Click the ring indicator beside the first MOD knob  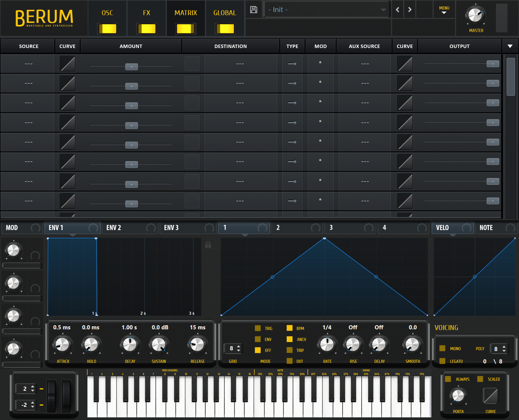35,256
